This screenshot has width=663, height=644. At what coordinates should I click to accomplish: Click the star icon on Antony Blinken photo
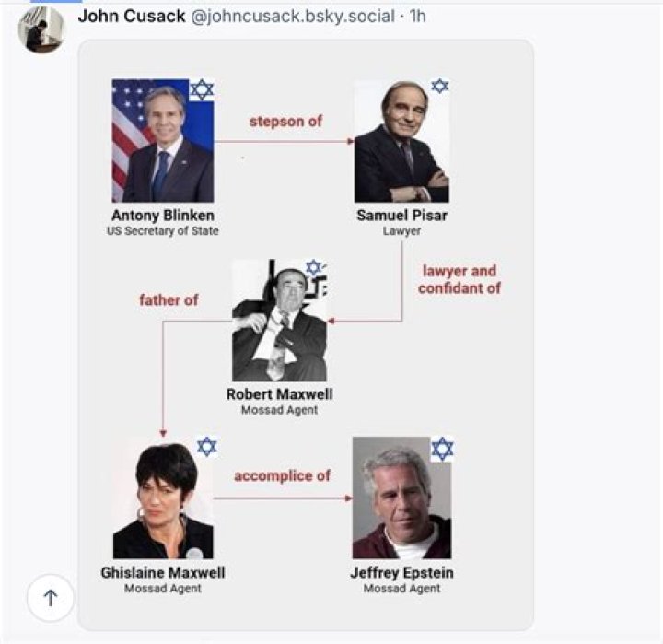coord(202,89)
